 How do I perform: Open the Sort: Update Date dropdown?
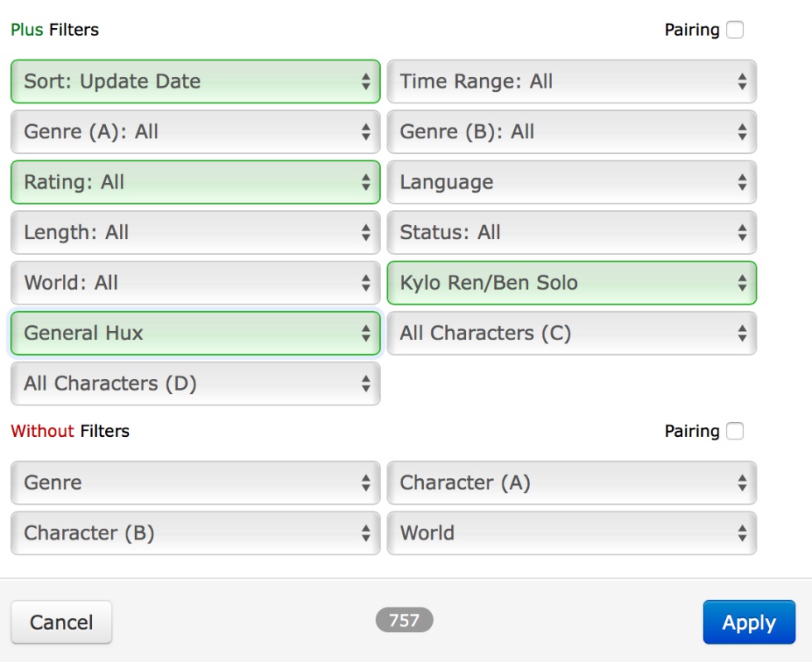195,81
